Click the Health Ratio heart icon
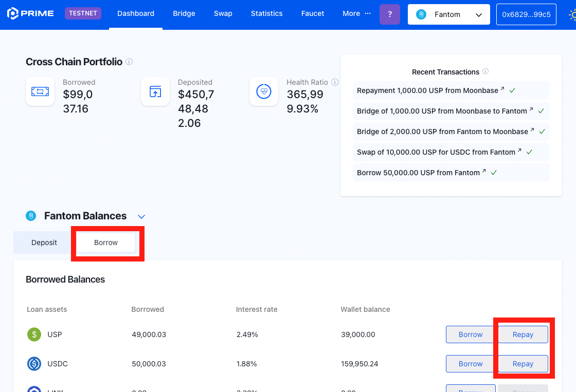Image resolution: width=576 pixels, height=392 pixels. click(264, 91)
